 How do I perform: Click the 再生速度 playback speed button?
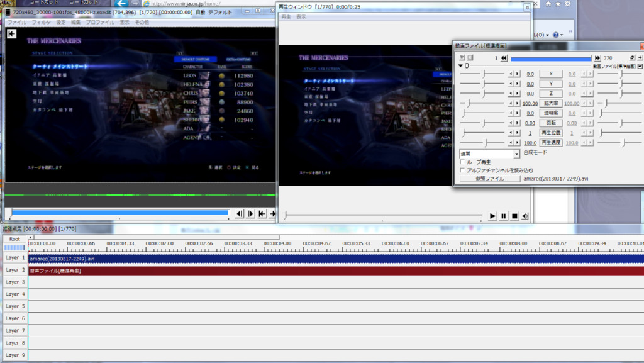coord(551,142)
